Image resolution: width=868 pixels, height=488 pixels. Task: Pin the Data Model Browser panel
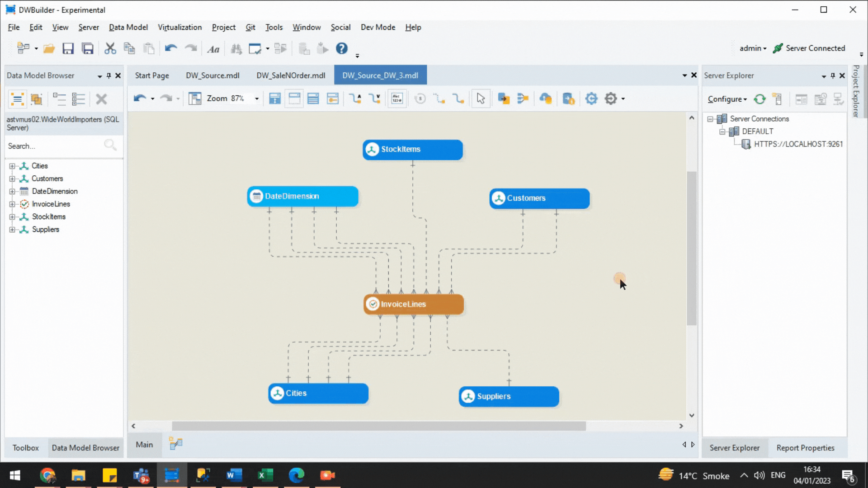pos(109,75)
